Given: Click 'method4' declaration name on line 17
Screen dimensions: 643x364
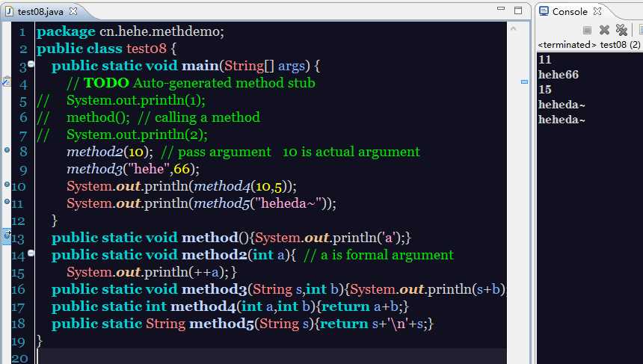Looking at the screenshot, I should [x=203, y=306].
